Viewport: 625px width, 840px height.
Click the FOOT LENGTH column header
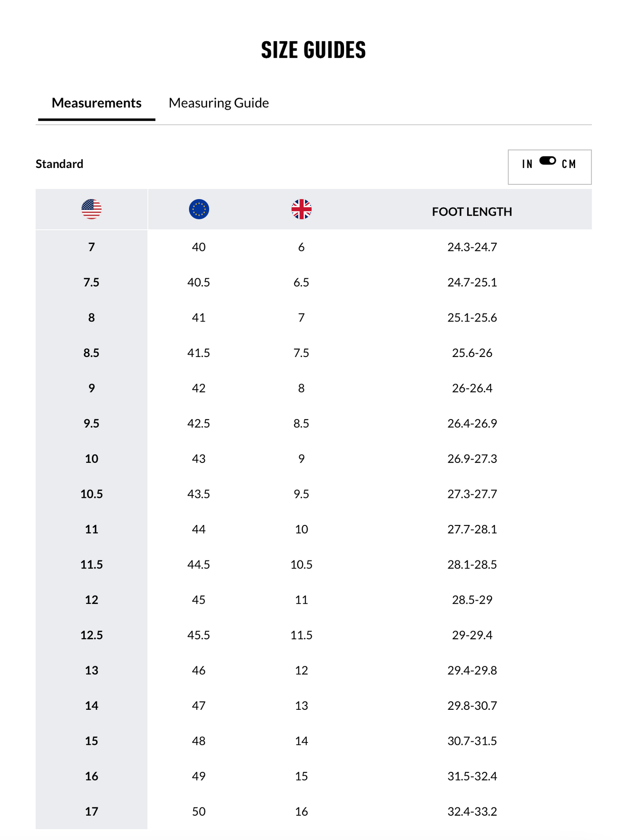tap(472, 212)
